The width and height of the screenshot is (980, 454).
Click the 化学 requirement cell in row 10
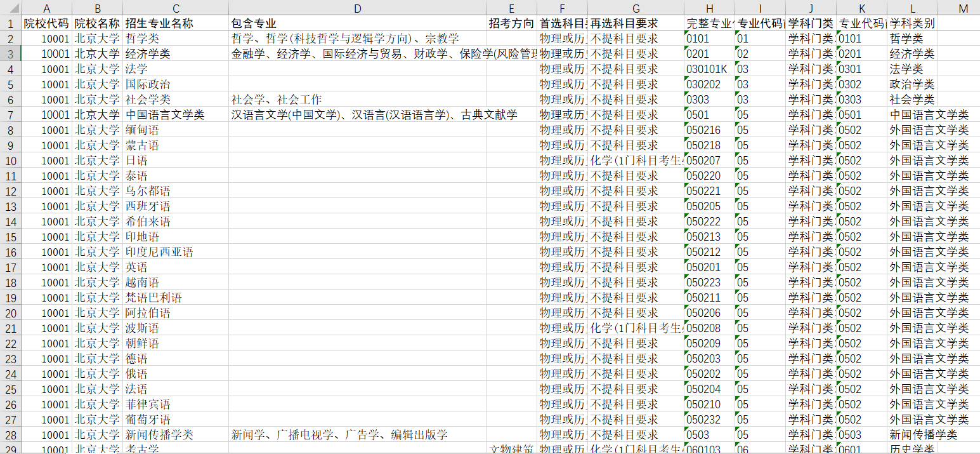[636, 161]
